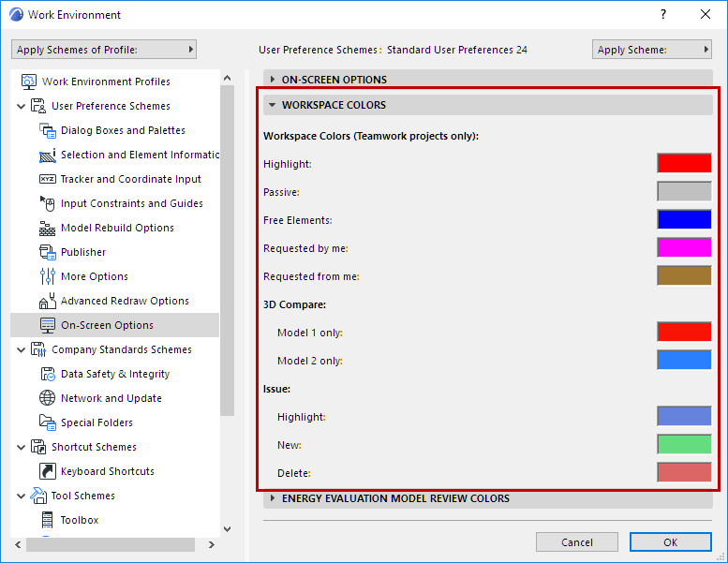Screen dimensions: 728x563
Task: Select Network and Update tree item
Action: pos(111,398)
